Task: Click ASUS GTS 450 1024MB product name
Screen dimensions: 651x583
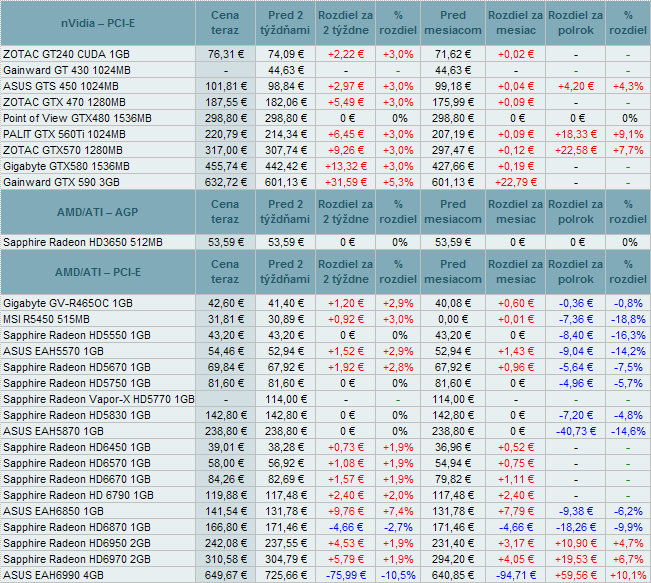Action: click(61, 86)
